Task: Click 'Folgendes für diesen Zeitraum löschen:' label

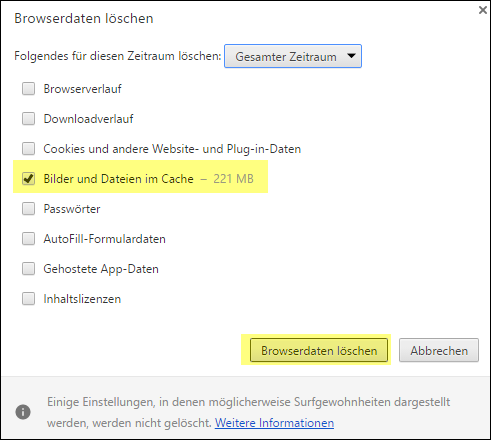Action: 118,56
